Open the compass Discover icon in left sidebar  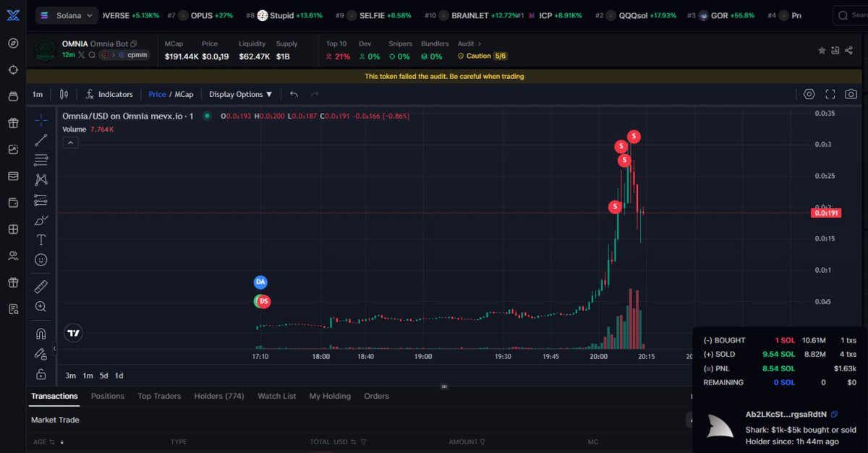click(x=13, y=43)
